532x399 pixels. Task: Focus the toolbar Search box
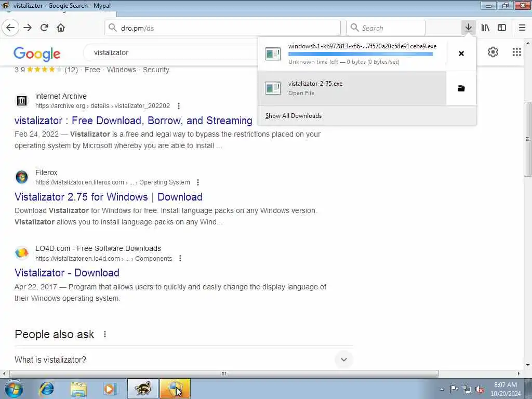(x=385, y=28)
